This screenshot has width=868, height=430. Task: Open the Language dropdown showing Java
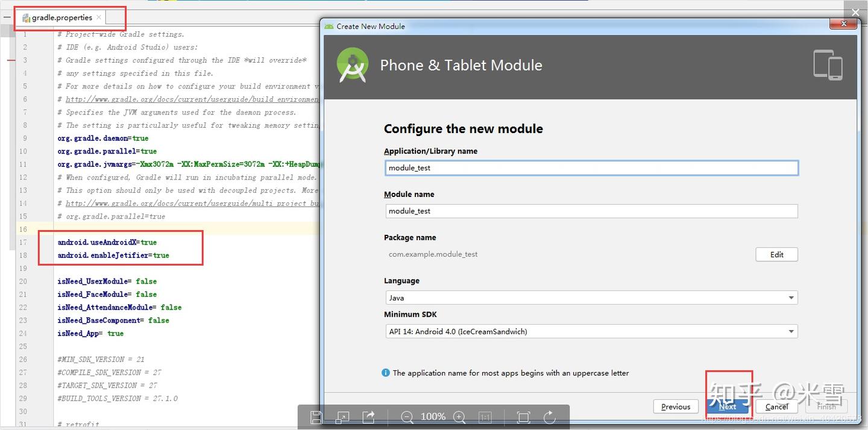[591, 298]
